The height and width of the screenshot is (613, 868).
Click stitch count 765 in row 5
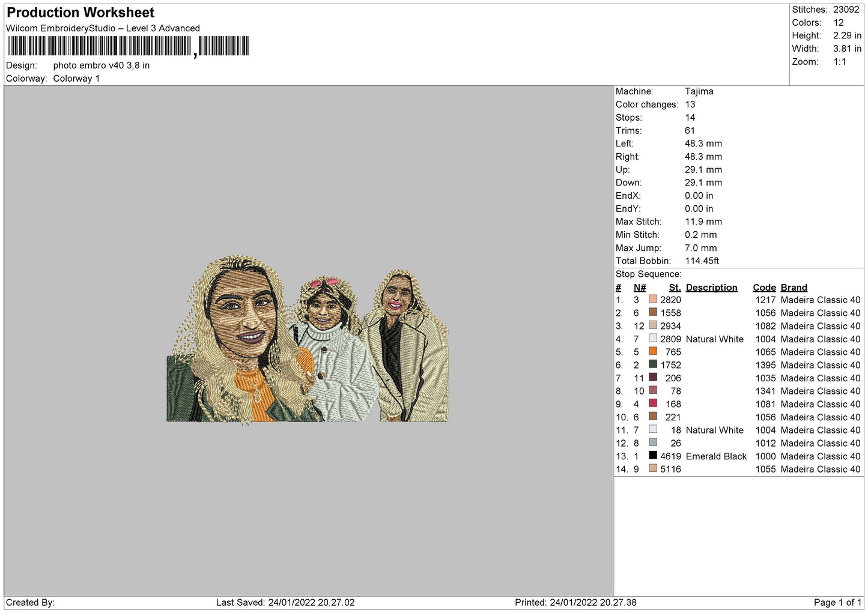(673, 352)
